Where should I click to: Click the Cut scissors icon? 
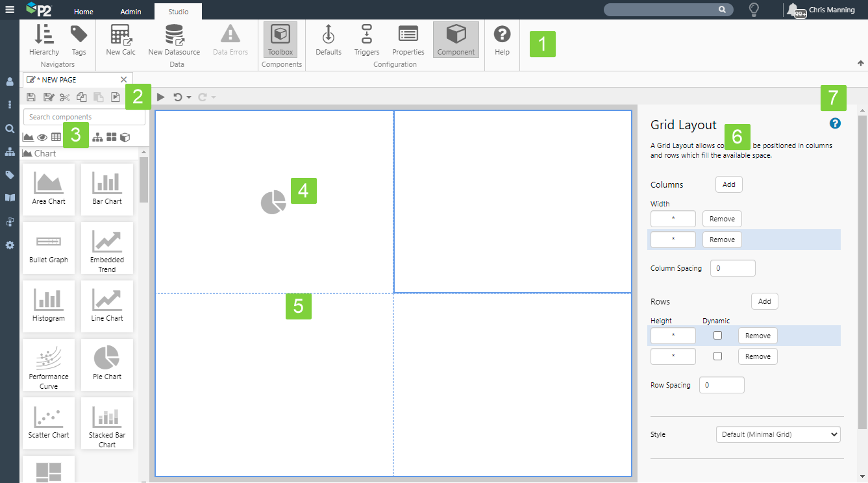64,97
